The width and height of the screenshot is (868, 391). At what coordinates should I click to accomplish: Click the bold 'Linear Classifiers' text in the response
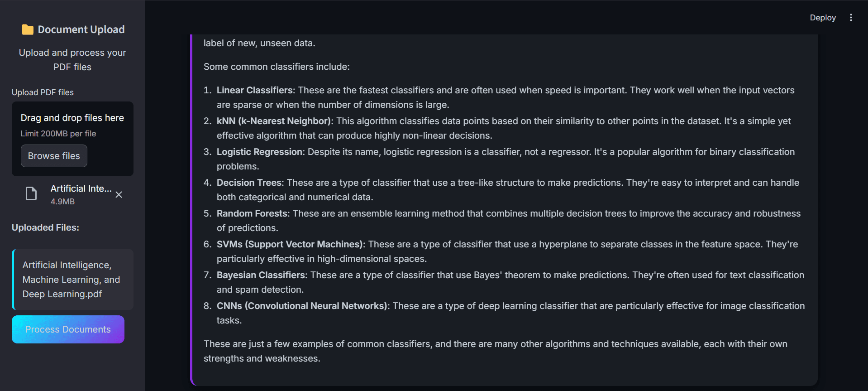(x=254, y=90)
